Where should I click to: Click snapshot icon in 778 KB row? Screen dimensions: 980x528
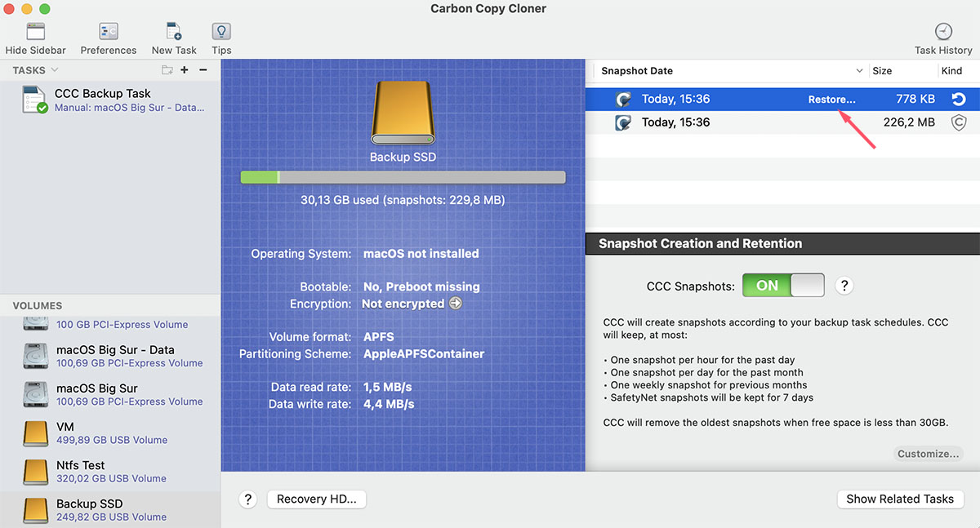624,100
